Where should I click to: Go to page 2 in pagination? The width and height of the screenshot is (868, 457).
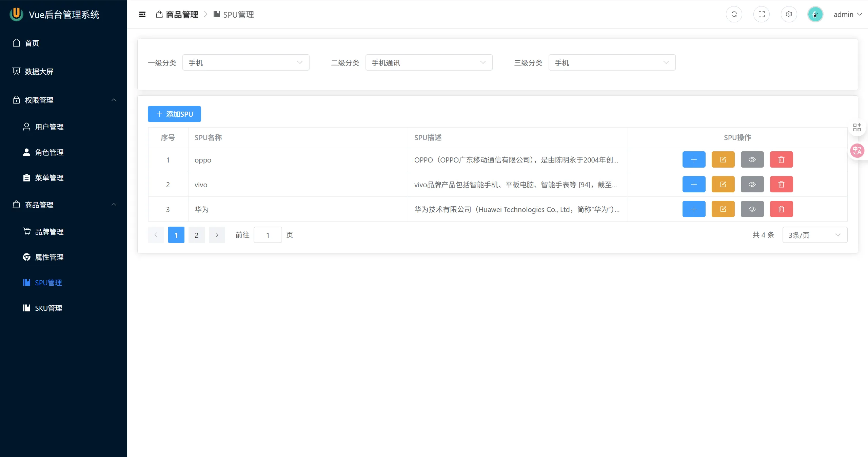pos(196,235)
